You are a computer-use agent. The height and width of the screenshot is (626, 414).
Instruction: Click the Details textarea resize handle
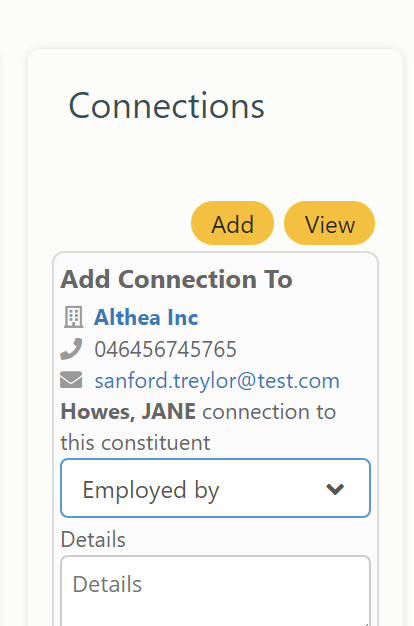(366, 624)
